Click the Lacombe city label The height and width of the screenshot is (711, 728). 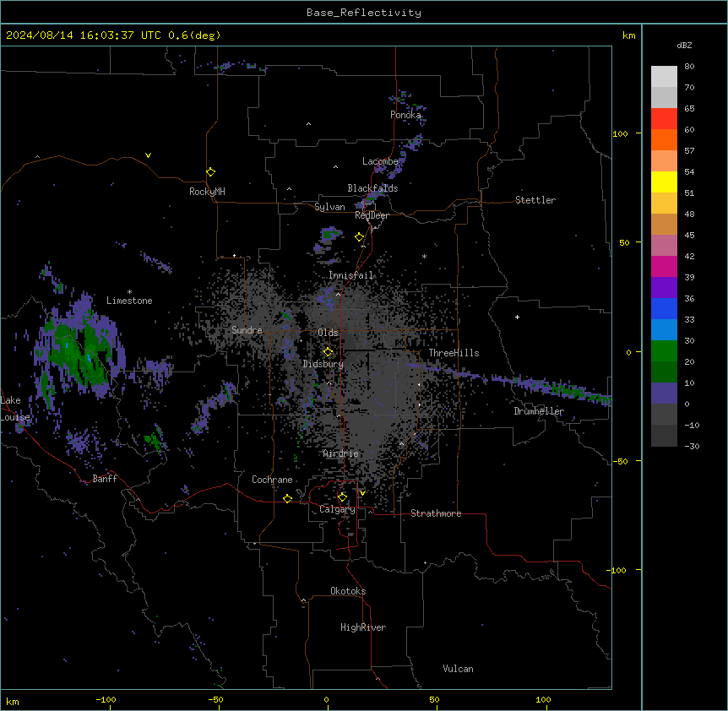coord(380,161)
